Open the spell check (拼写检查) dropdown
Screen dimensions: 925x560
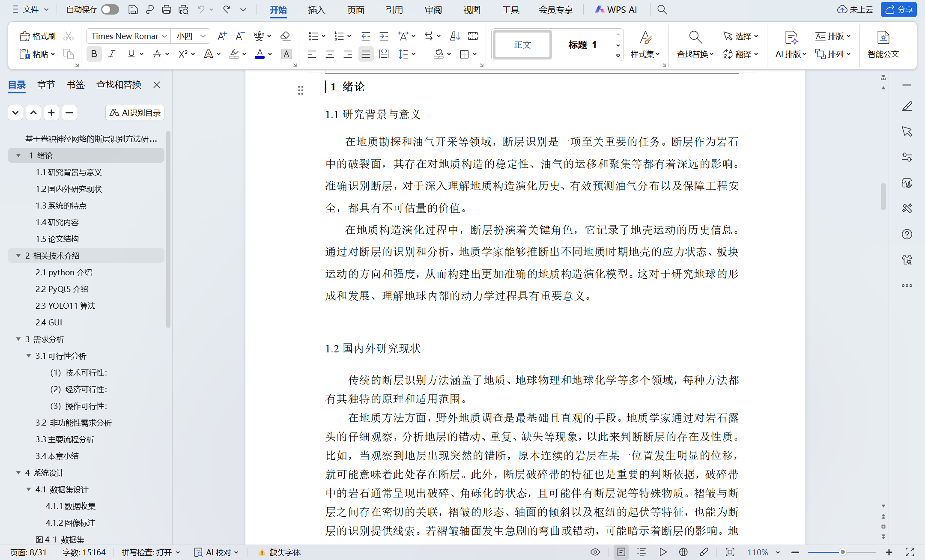(151, 552)
